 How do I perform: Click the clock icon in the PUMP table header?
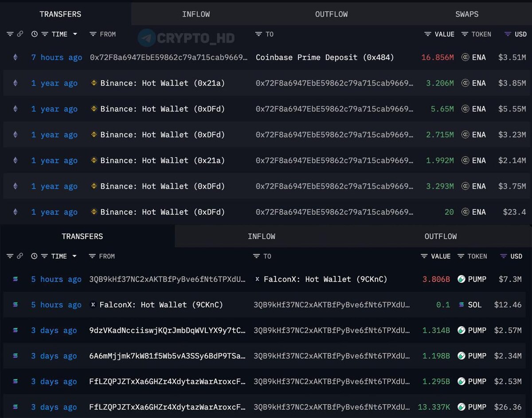[x=35, y=256]
